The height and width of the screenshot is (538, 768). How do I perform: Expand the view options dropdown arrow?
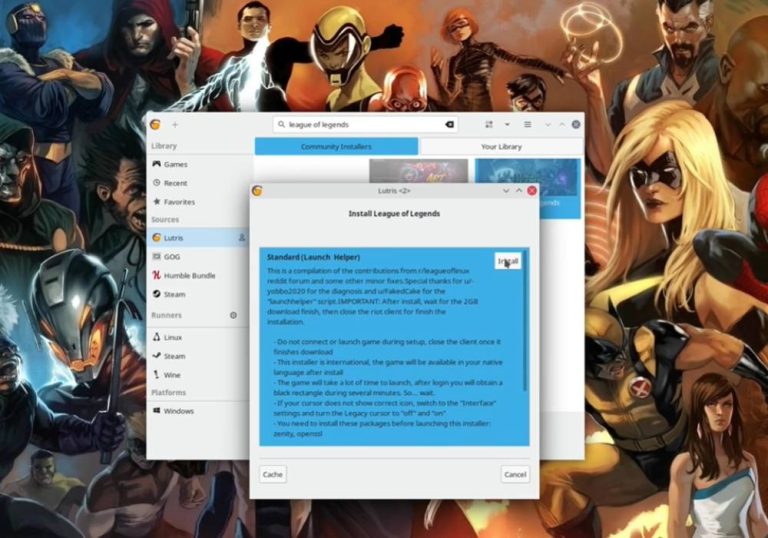(x=507, y=124)
